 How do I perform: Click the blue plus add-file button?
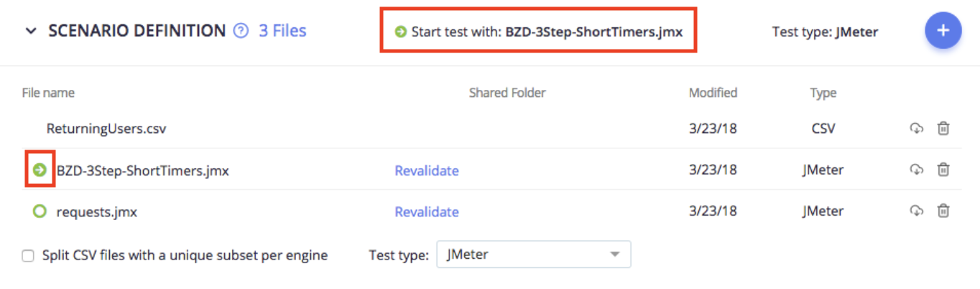click(x=943, y=31)
